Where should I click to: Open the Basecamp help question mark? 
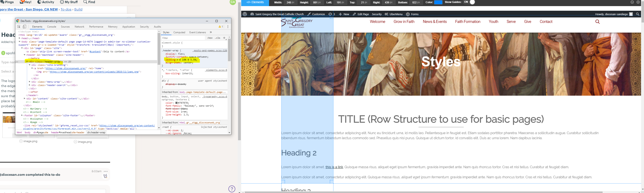tap(232, 189)
